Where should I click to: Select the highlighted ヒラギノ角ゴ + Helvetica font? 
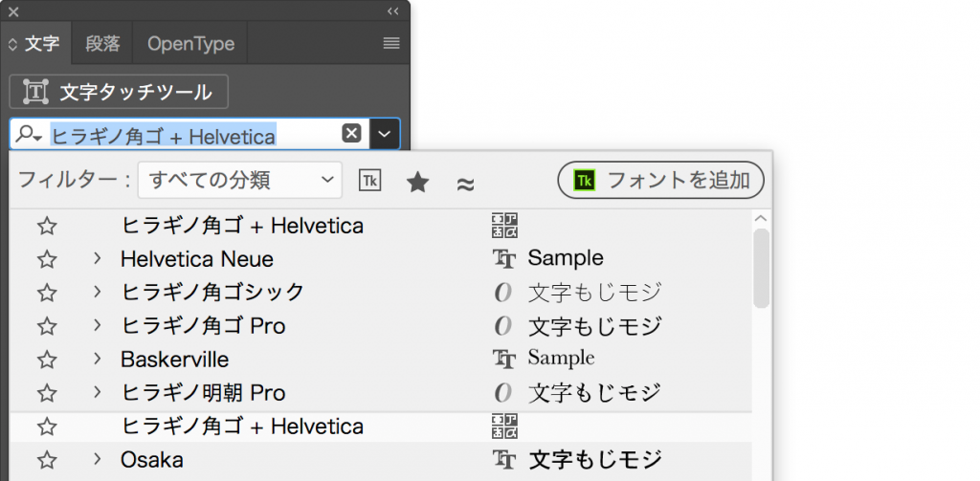(242, 426)
